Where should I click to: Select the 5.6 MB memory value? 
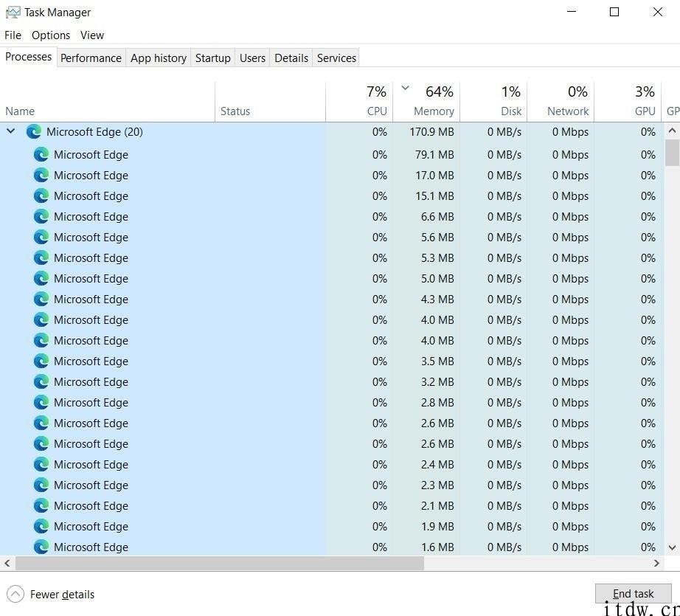pyautogui.click(x=437, y=238)
